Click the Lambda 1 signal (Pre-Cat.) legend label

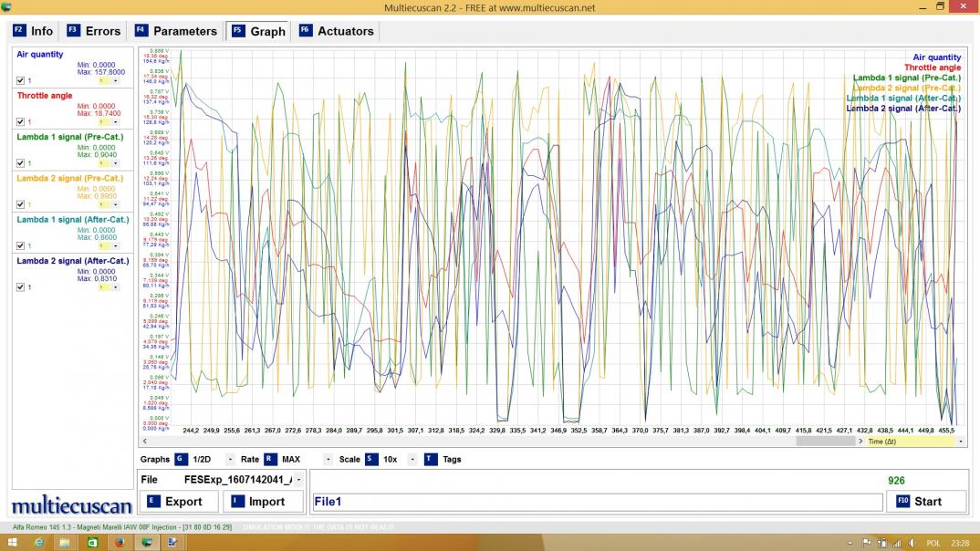(906, 78)
